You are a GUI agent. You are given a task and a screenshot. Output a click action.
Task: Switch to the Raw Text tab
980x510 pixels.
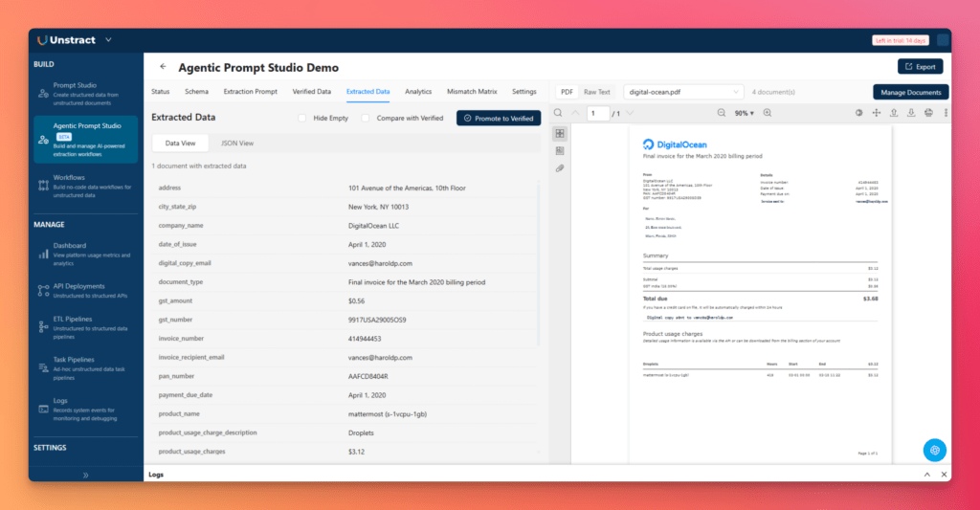pos(596,92)
